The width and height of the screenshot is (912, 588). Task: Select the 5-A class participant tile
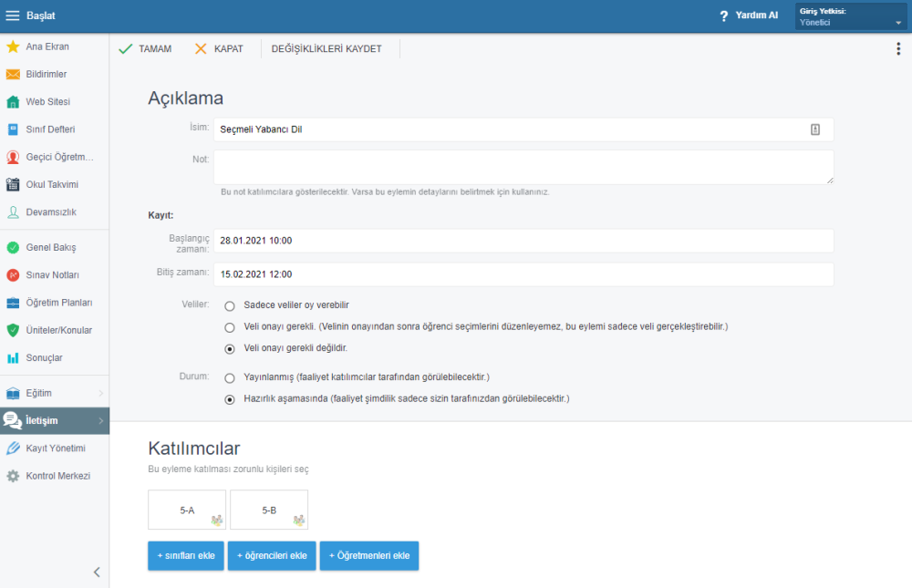(187, 511)
